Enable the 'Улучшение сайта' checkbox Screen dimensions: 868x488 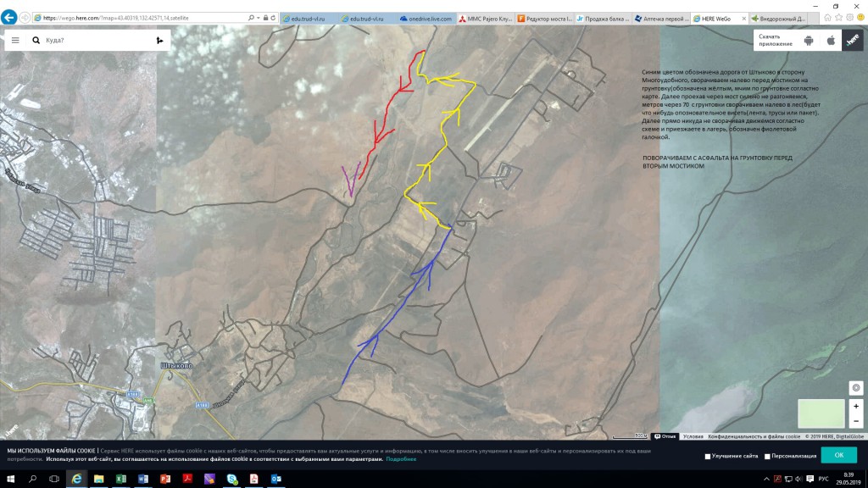point(708,457)
